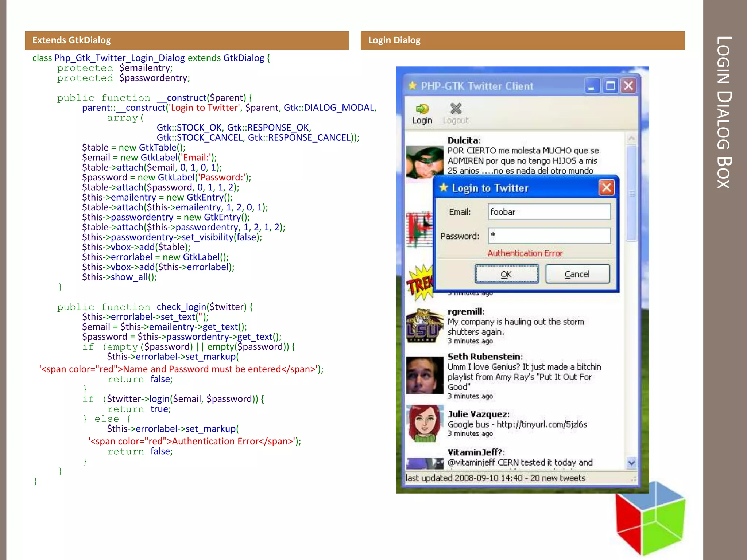Viewport: 747px width, 560px height.
Task: Click the set_visibility(false) code line
Action: tap(172, 237)
